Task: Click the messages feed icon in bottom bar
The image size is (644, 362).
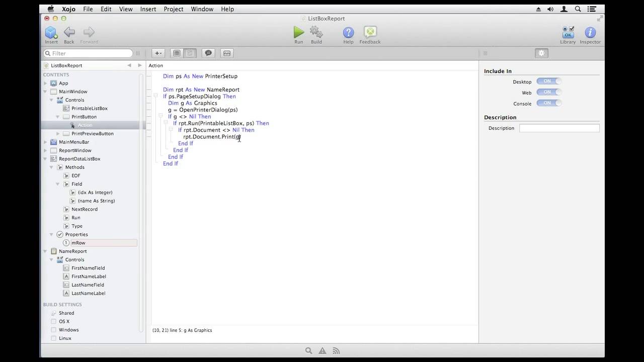Action: tap(336, 351)
